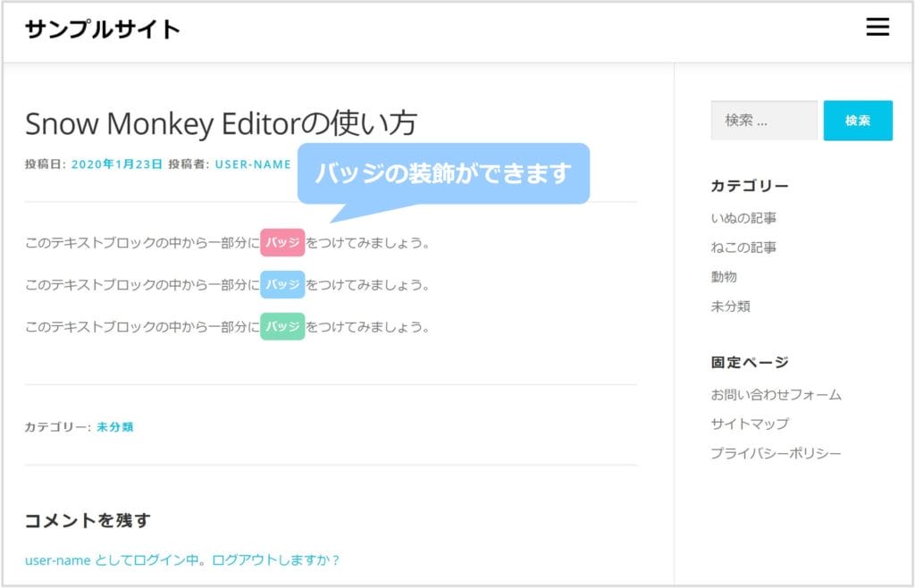Open the いぬの記事 category

point(743,218)
